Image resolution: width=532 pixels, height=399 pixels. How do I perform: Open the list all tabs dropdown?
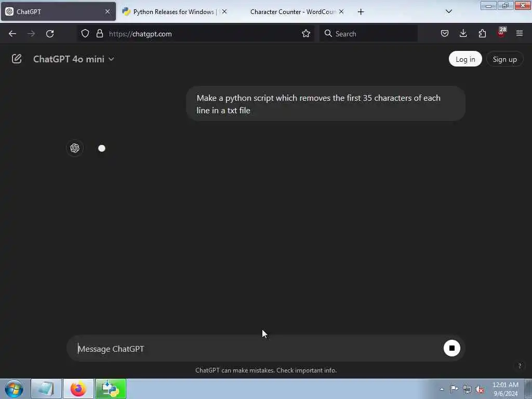click(x=448, y=11)
